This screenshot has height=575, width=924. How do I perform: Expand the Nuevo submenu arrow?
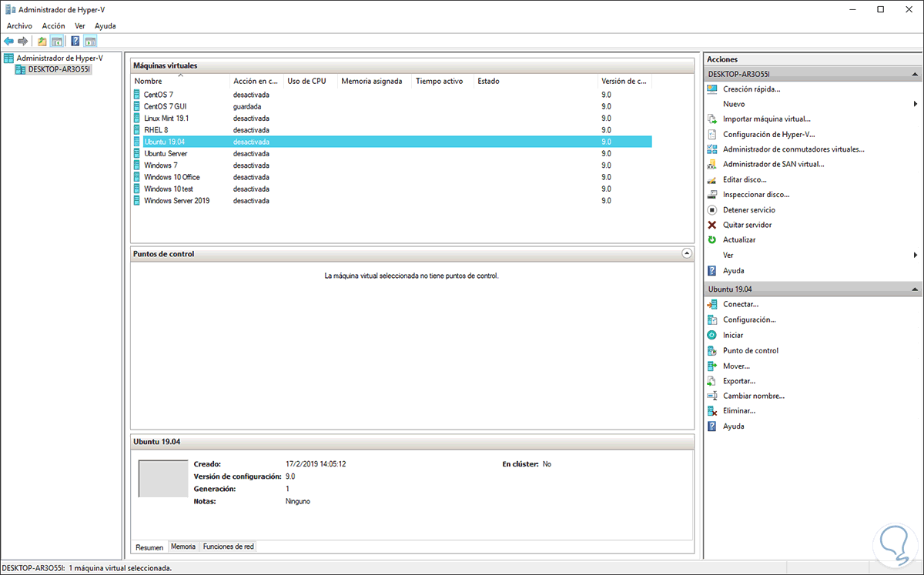coord(916,104)
